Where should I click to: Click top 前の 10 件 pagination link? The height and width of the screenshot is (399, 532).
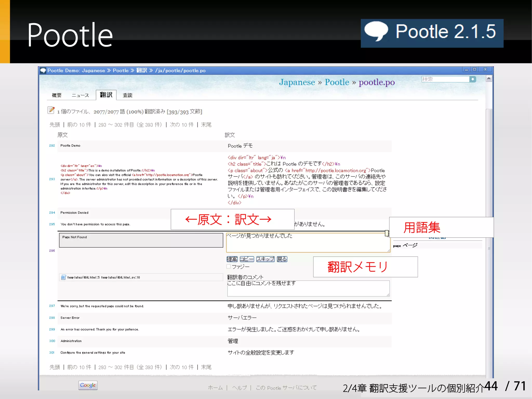click(79, 125)
